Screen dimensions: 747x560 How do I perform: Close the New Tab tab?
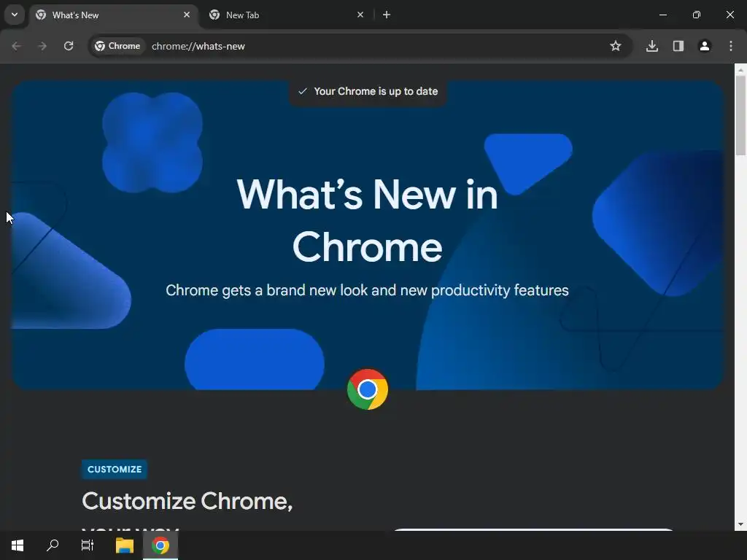(360, 15)
